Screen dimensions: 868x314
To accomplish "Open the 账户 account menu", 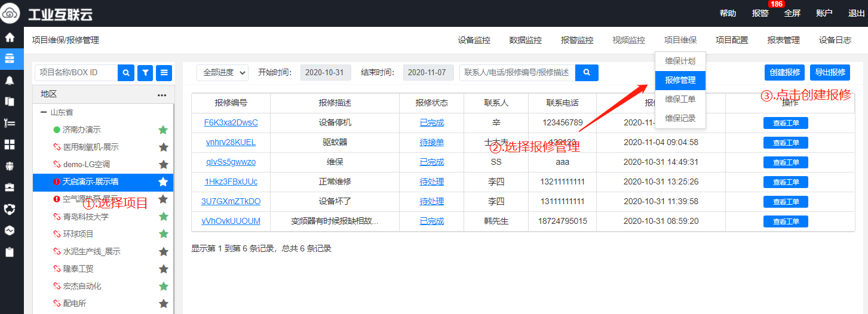I will 824,13.
